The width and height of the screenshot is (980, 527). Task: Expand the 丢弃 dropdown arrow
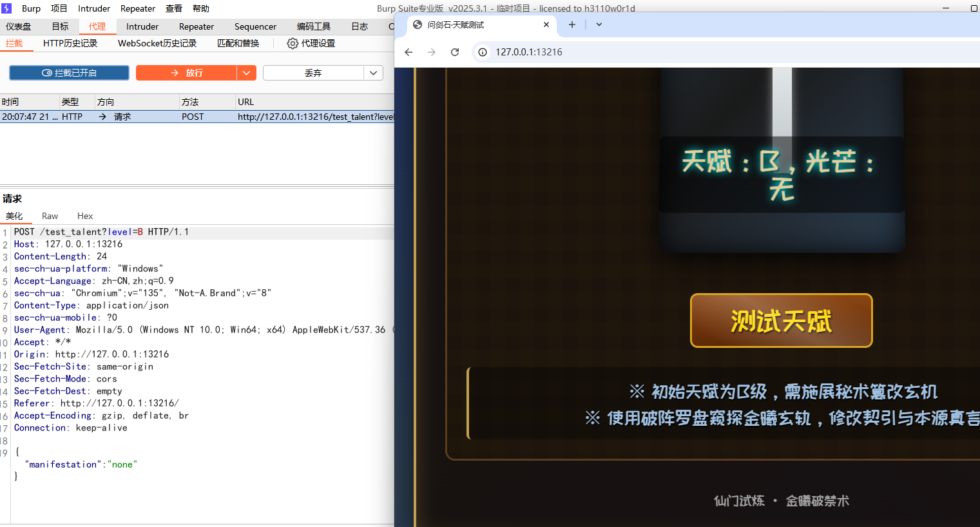tap(373, 73)
